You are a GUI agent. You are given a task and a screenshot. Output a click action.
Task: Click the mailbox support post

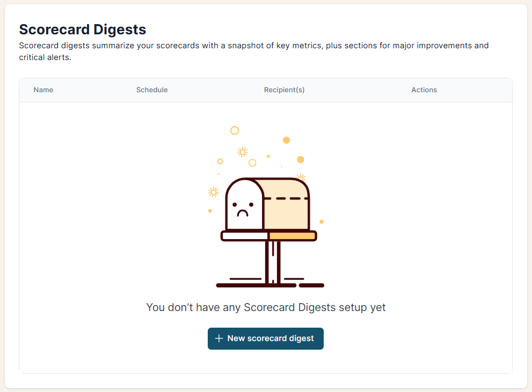pos(273,262)
